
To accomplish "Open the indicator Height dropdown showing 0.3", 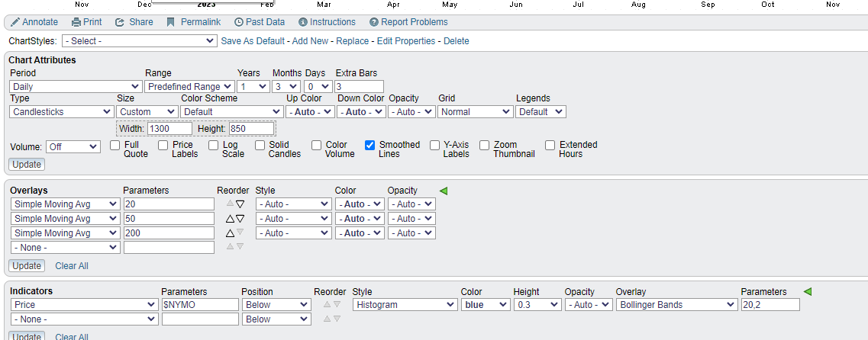I will click(537, 305).
